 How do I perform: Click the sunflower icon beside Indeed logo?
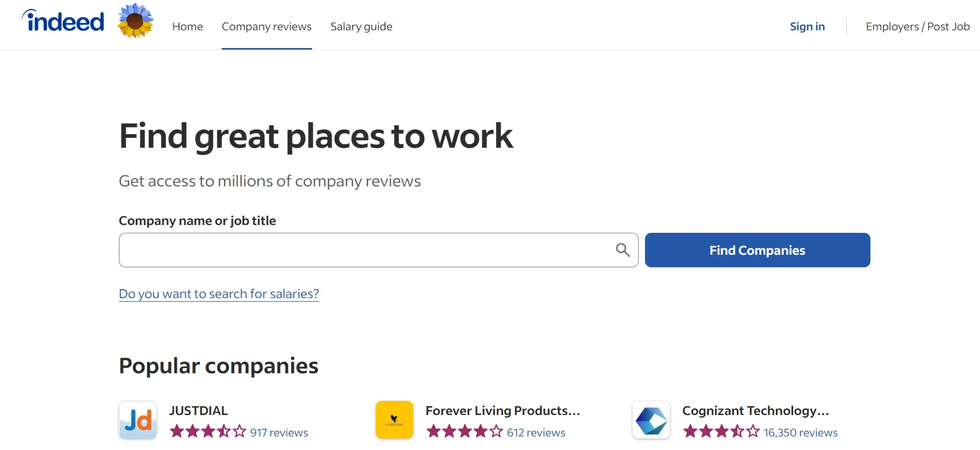pyautogui.click(x=135, y=21)
